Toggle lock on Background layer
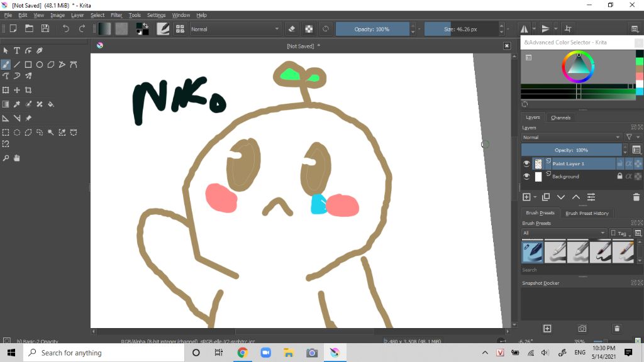The width and height of the screenshot is (644, 362). pos(619,176)
